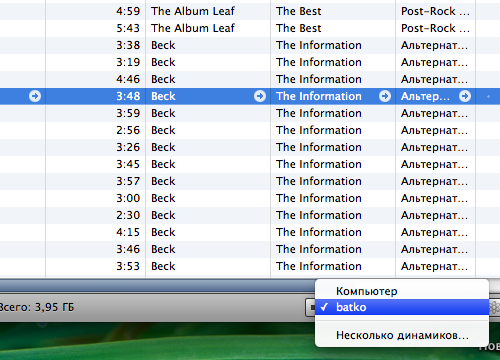Image resolution: width=500 pixels, height=360 pixels.
Task: Select the 2:30 duration cell
Action: 128,215
